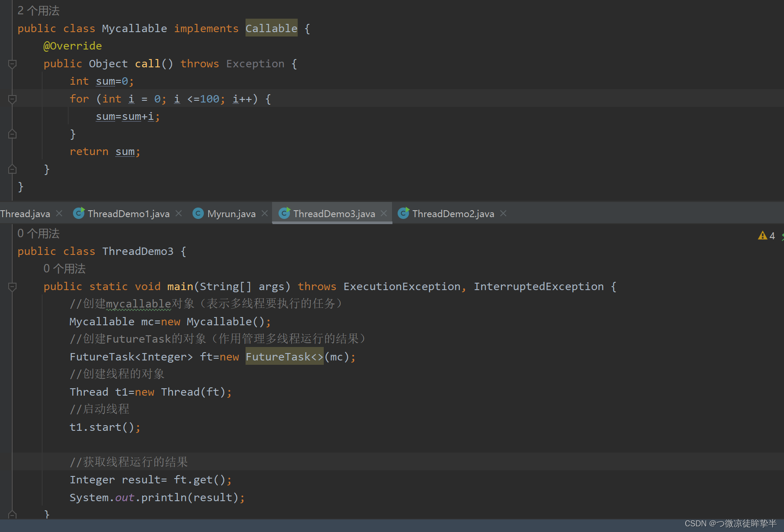Click the ThreadDemo3 class name in declaration

138,251
